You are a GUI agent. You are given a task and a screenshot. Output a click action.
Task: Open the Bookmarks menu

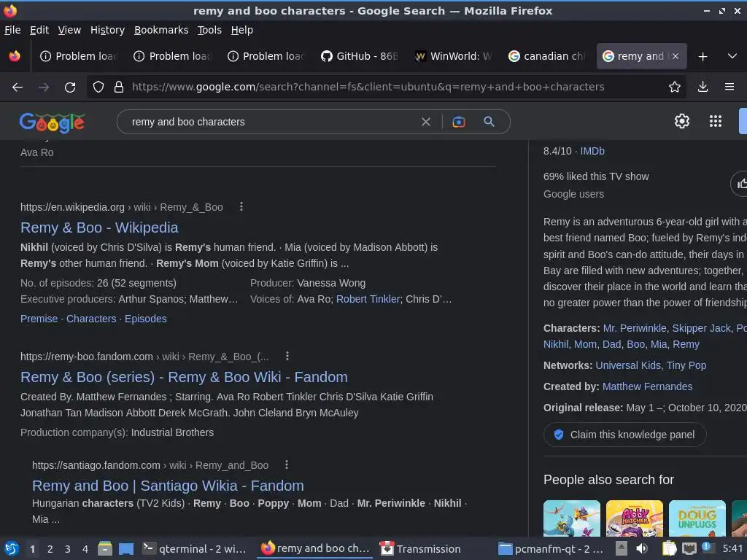[161, 30]
